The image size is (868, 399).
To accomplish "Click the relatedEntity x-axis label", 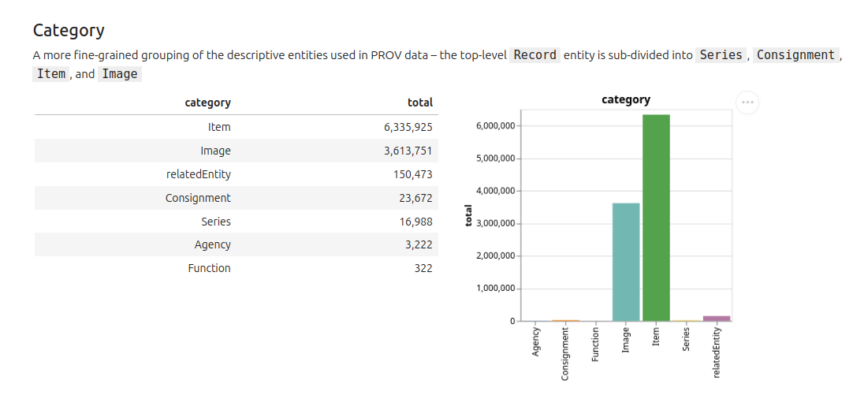I will (x=717, y=352).
